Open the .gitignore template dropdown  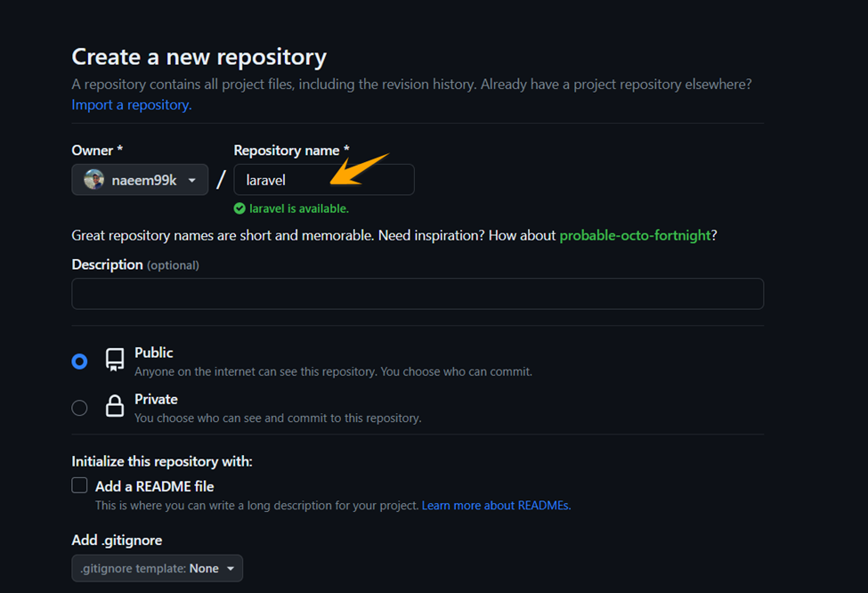[157, 567]
